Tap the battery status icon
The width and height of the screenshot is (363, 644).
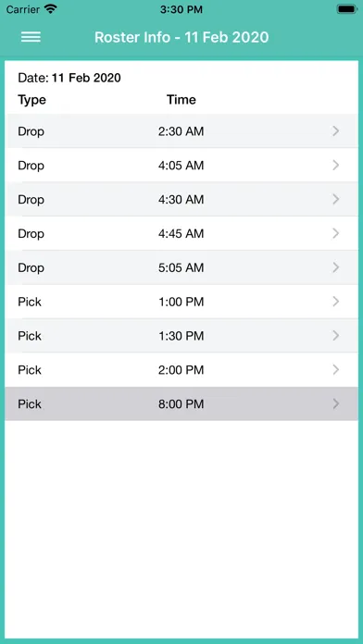click(x=346, y=9)
